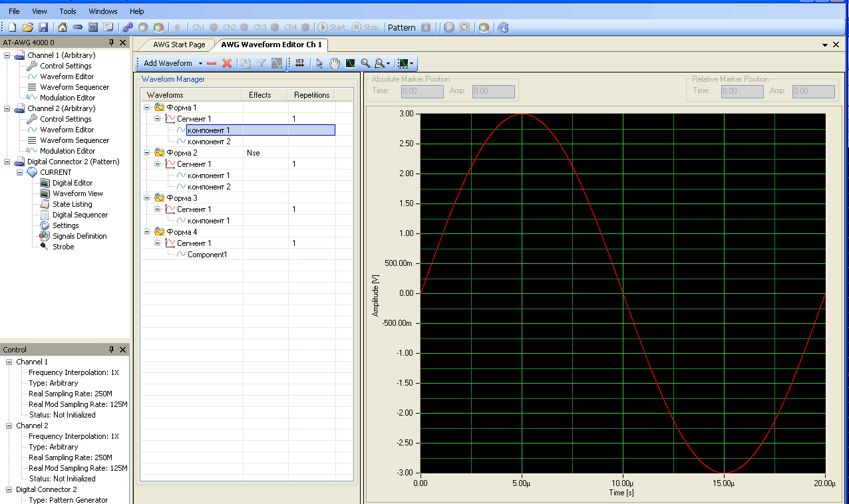
Task: Save using the floppy disk icon
Action: coord(43,27)
